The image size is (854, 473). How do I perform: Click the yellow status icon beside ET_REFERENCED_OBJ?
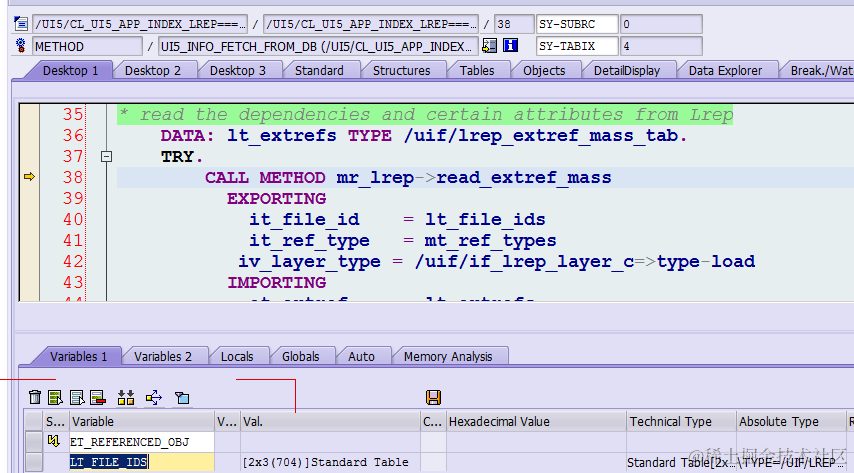click(53, 441)
